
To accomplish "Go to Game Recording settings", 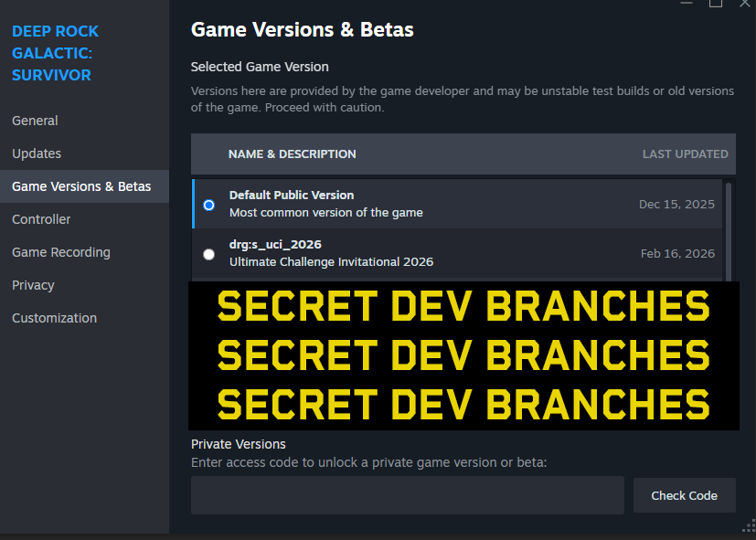I will tap(60, 252).
